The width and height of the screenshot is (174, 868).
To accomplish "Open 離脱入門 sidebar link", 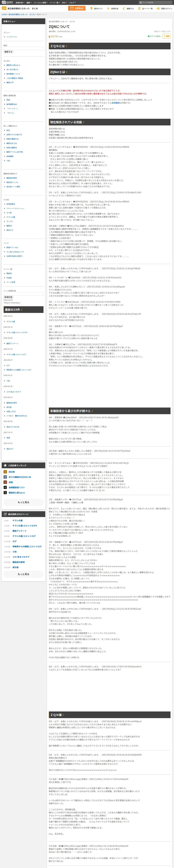I will pyautogui.click(x=10, y=83).
